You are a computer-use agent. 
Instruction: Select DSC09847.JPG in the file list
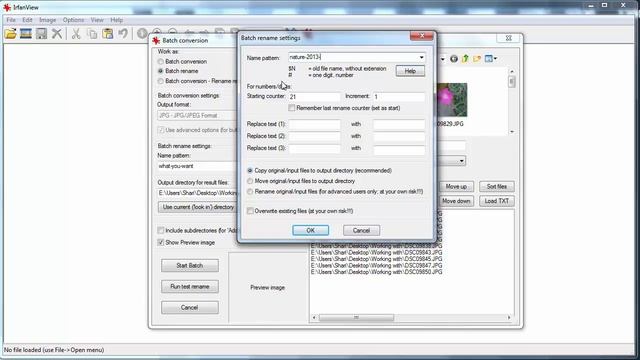(376, 266)
